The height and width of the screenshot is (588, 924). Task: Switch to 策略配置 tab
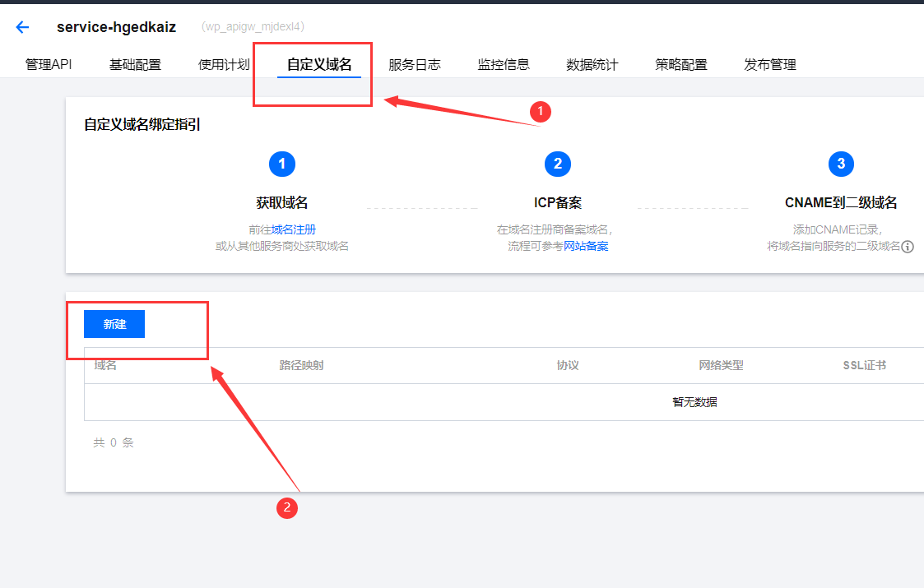[x=680, y=63]
